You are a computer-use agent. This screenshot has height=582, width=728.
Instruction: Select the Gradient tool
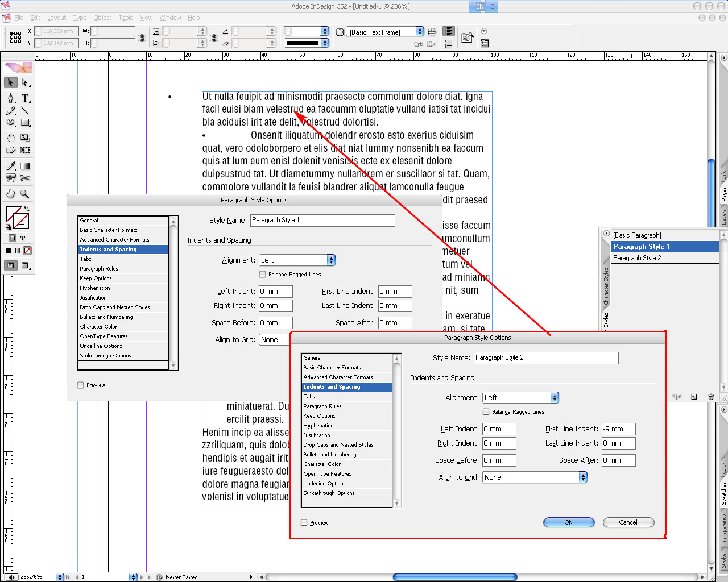click(25, 166)
